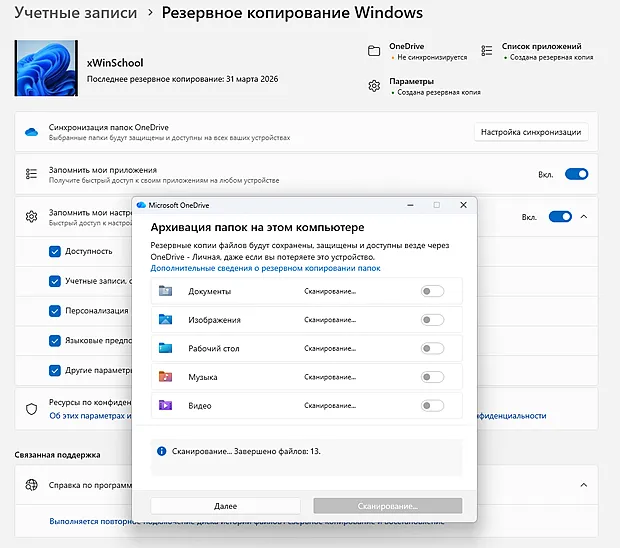Image resolution: width=620 pixels, height=548 pixels.
Task: Click the blue info icon near scanning status
Action: (x=161, y=451)
